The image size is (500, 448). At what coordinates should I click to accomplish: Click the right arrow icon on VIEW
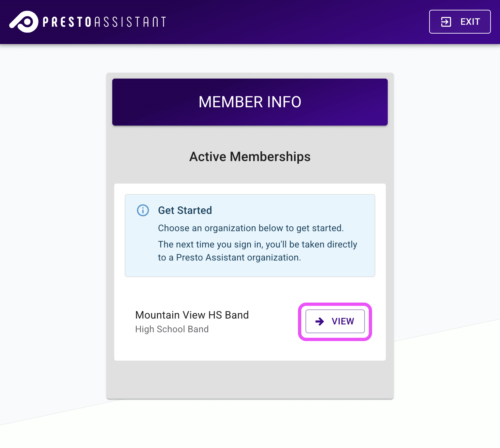click(x=320, y=321)
